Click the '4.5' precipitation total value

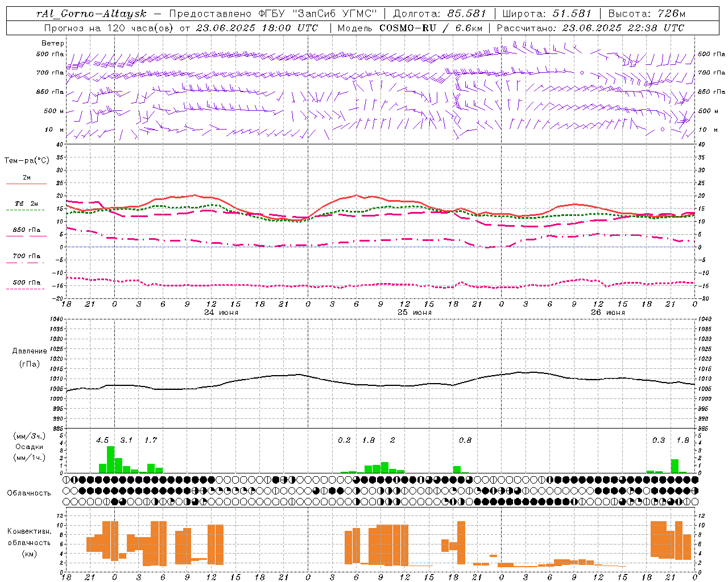[x=102, y=440]
